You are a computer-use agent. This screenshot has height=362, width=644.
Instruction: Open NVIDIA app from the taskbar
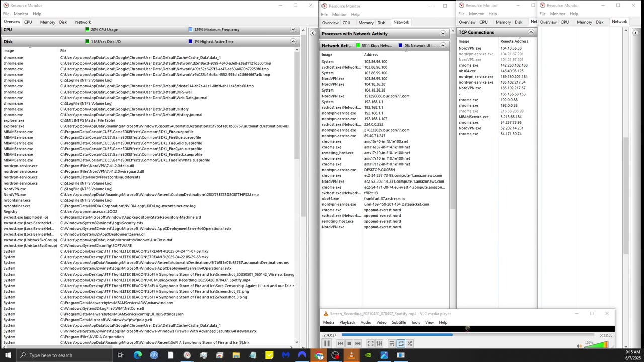point(368,355)
